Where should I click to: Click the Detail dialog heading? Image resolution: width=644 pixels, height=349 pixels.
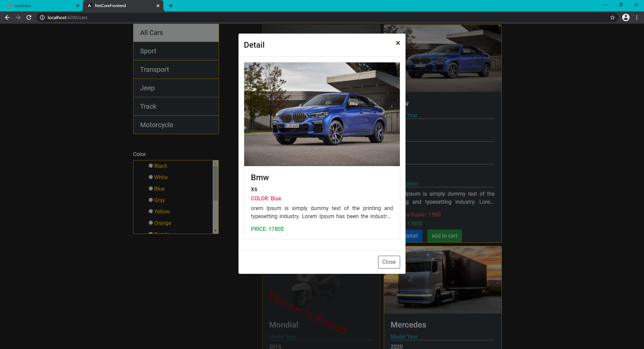point(254,45)
